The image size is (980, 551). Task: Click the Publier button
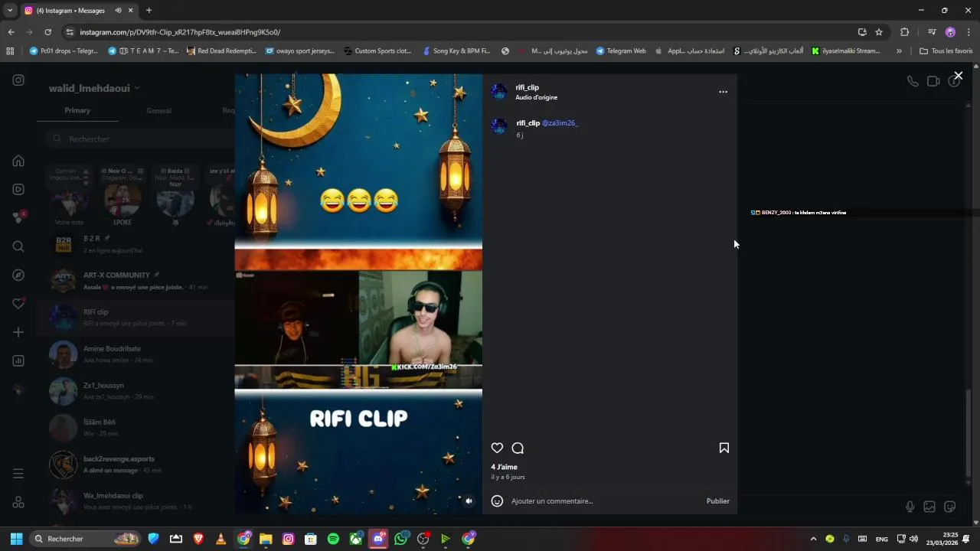point(717,501)
